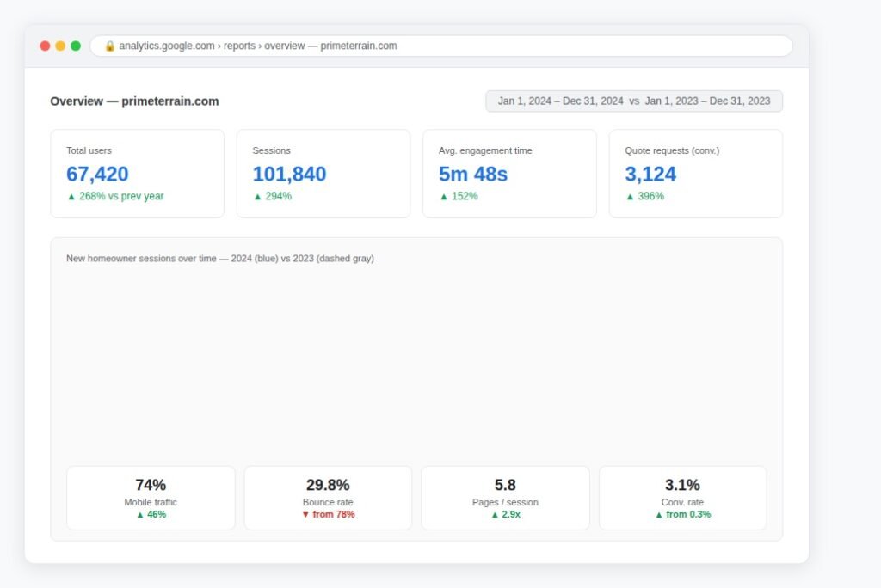Select the Total users metric card

(137, 174)
